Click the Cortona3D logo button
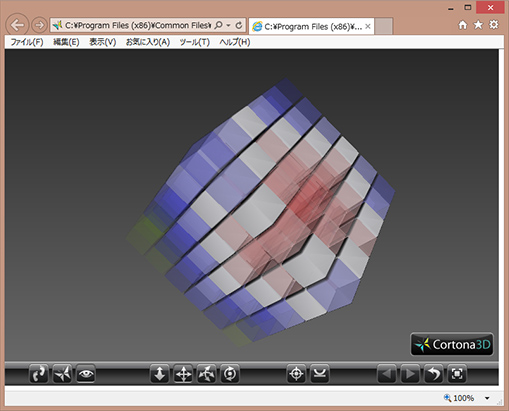Screen dimensions: 509x411 [452, 344]
